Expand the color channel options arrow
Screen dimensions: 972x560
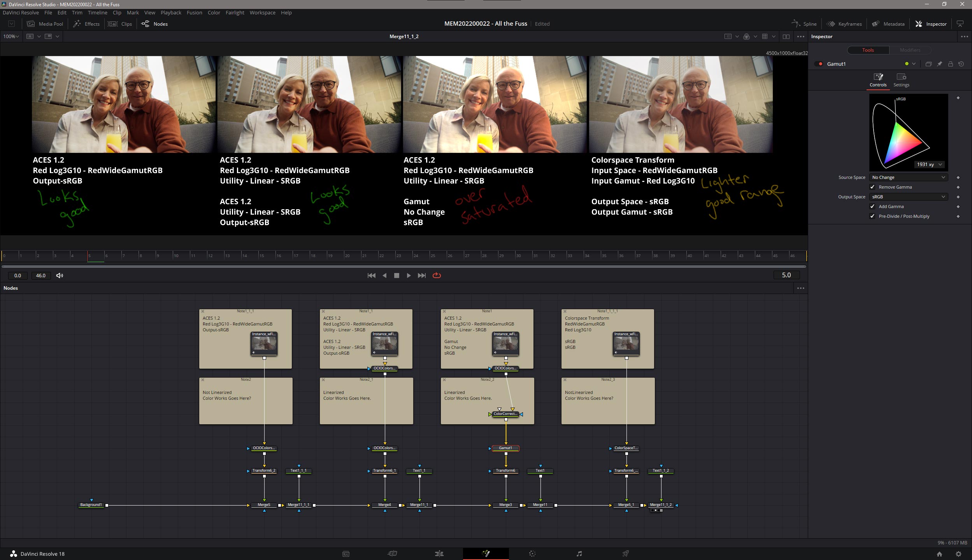[755, 36]
